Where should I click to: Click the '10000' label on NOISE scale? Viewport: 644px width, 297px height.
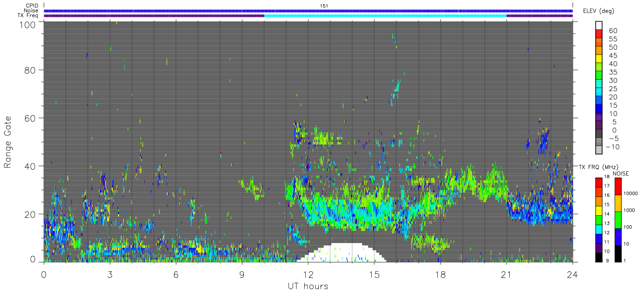631,193
